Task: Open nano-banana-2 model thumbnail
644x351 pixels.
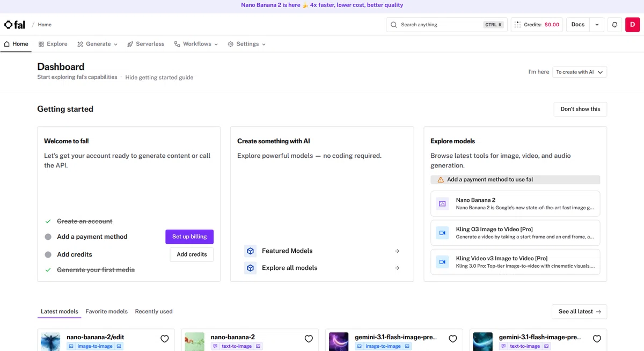Action: 195,342
